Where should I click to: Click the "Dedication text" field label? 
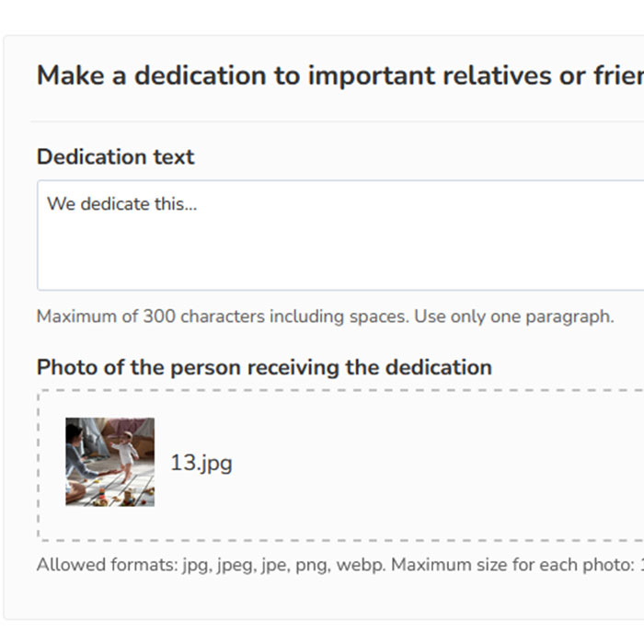point(115,156)
